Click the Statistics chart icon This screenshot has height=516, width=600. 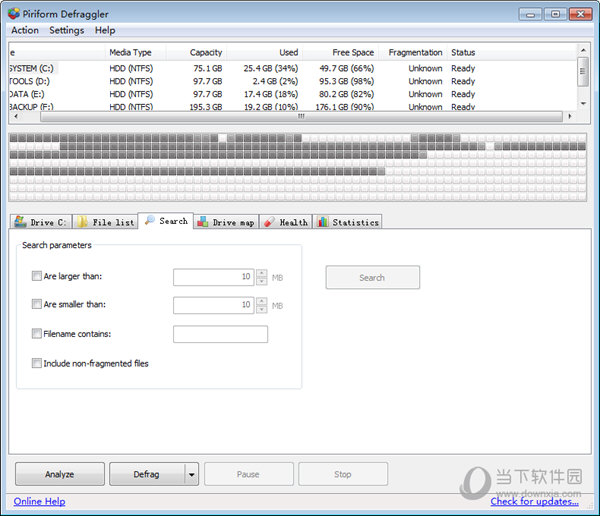(x=323, y=222)
